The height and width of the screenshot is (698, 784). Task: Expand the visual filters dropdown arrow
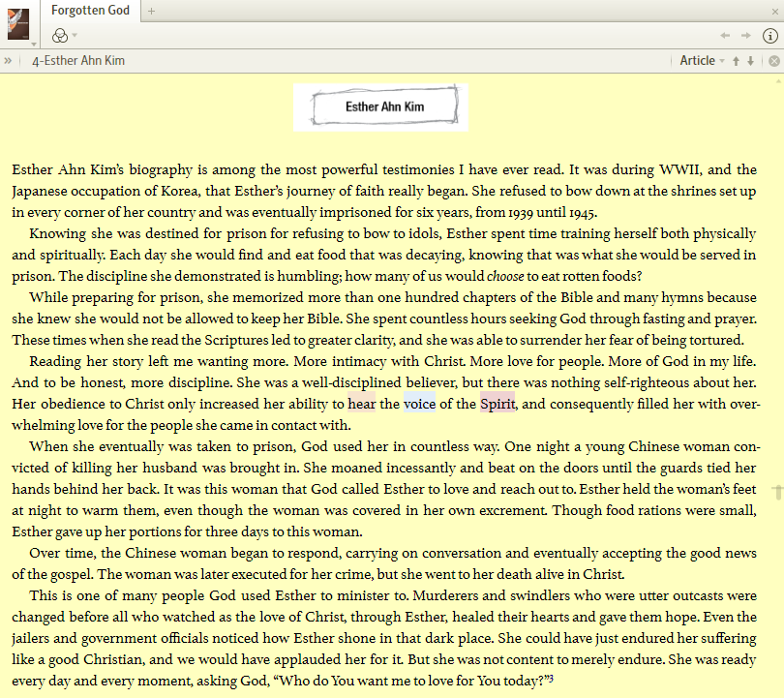[x=75, y=35]
